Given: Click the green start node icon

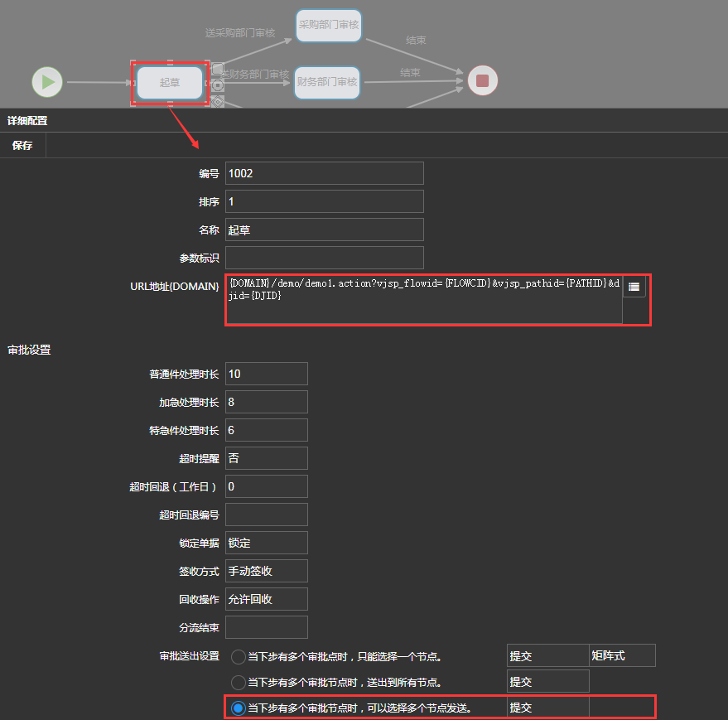Looking at the screenshot, I should (47, 82).
